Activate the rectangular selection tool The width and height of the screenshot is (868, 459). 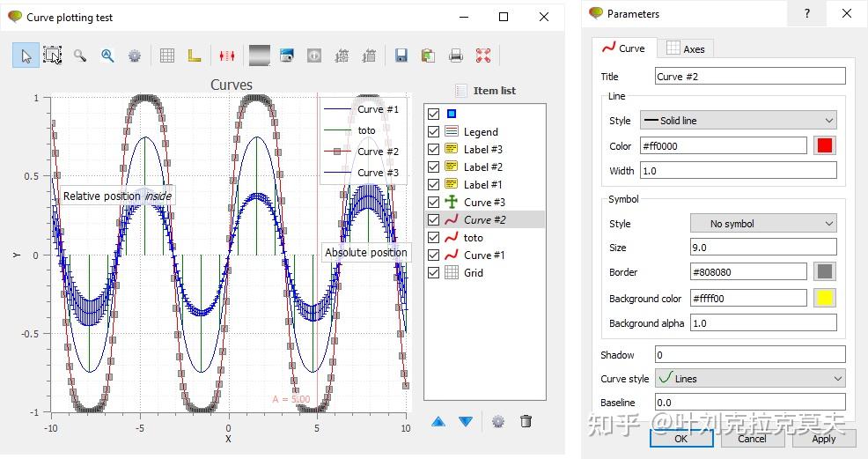pos(53,56)
